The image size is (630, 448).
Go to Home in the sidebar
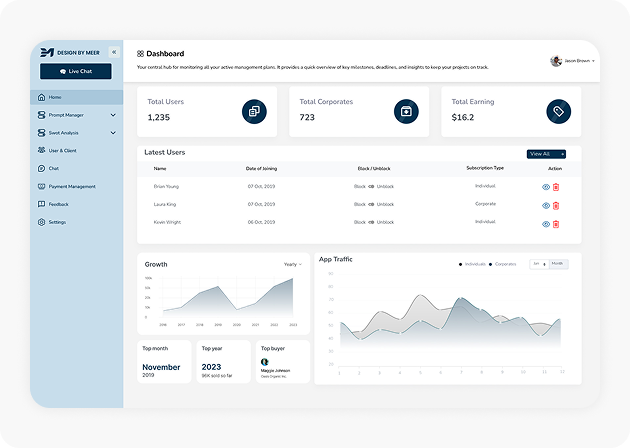pos(76,97)
